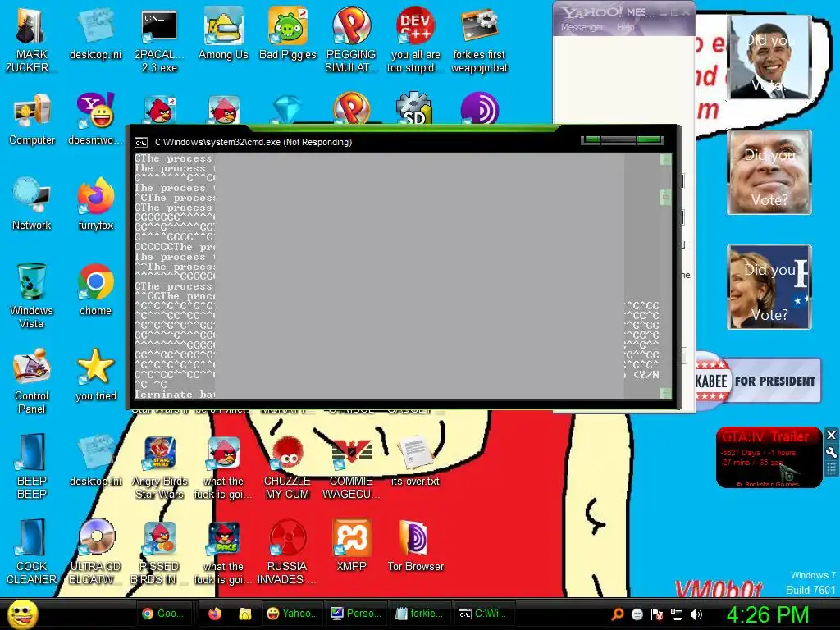Switch to the Yahoo... taskbar button
840x630 pixels.
(292, 614)
